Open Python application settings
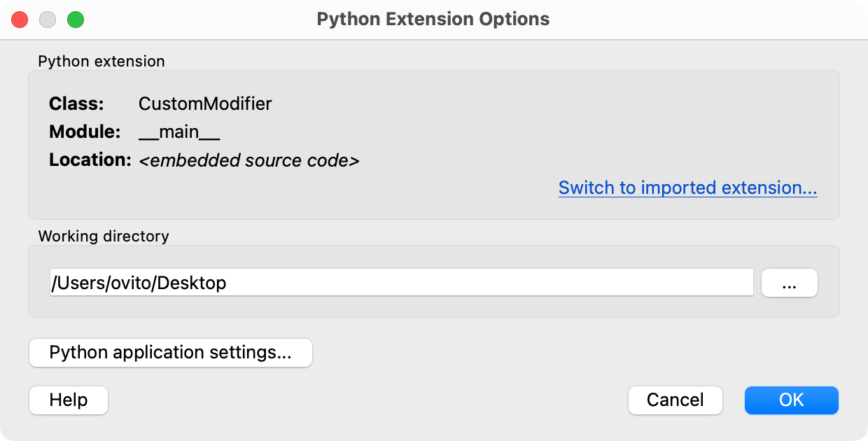 coord(170,352)
